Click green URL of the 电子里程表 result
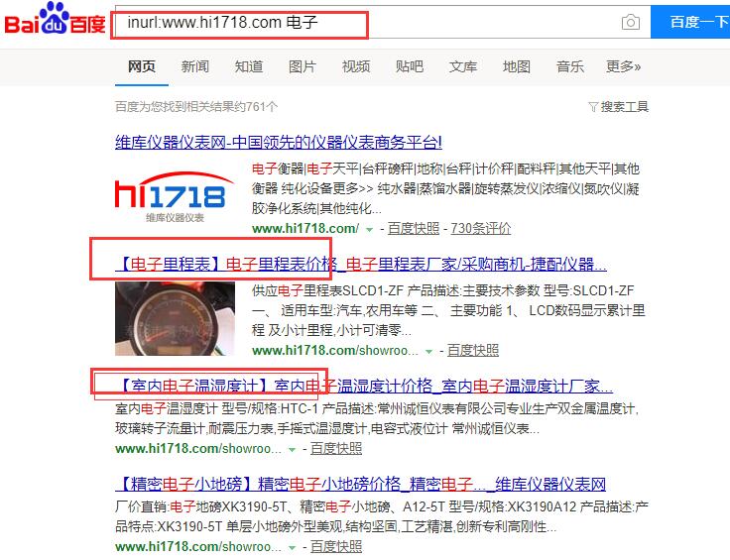The width and height of the screenshot is (730, 560). (x=334, y=350)
